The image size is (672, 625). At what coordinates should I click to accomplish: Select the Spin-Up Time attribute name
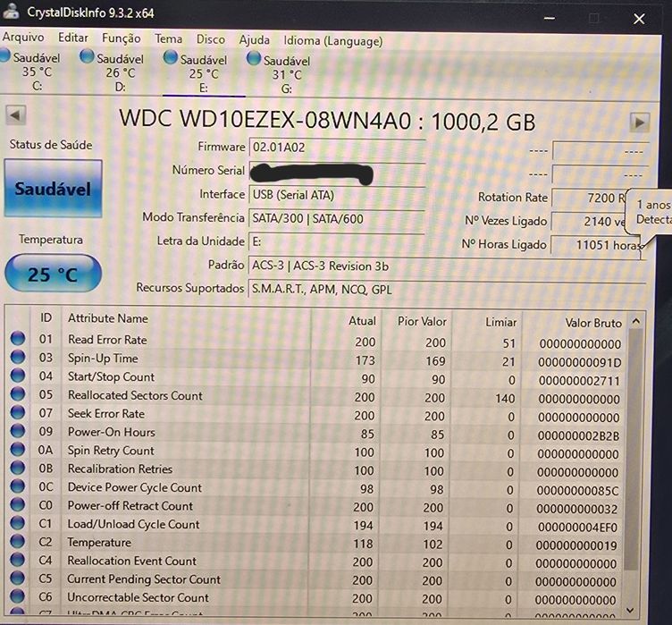click(103, 359)
